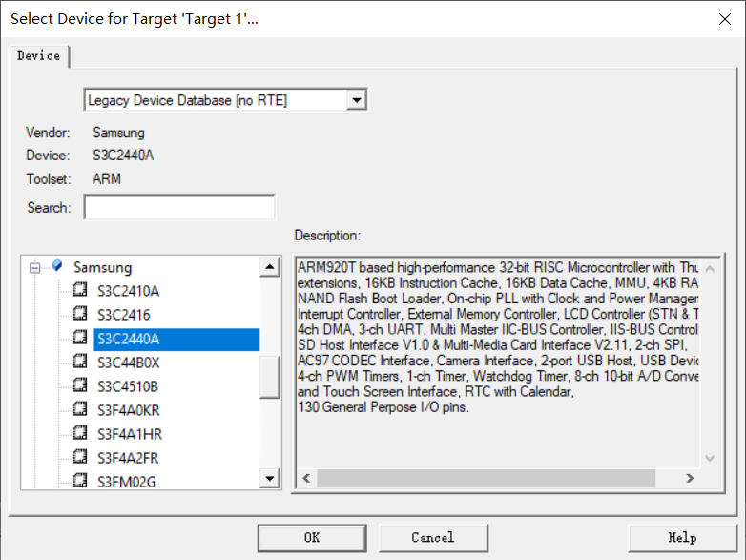Click the device tree vertical scrollbar thumb
This screenshot has width=746, height=560.
[x=270, y=377]
